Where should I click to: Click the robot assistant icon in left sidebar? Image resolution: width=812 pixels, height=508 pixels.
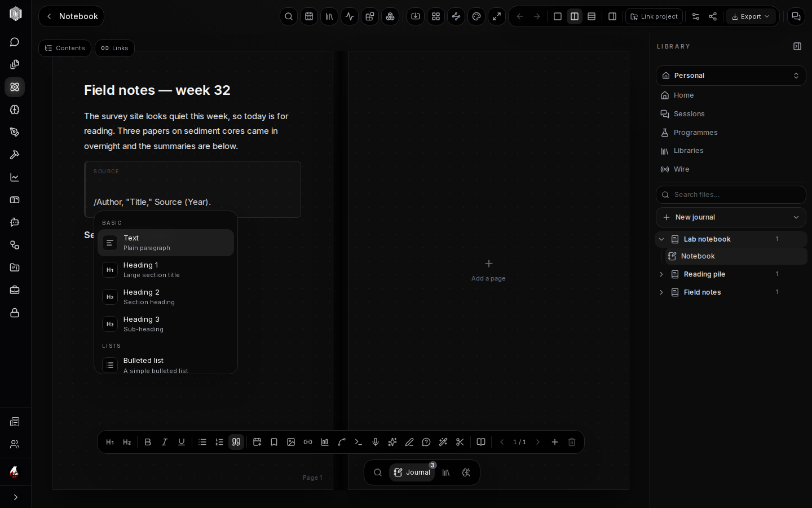(15, 222)
